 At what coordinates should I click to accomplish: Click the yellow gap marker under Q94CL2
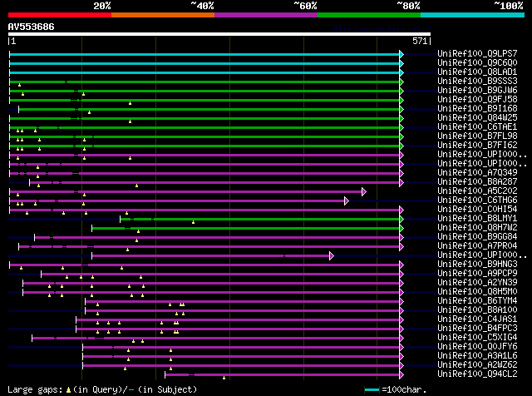(224, 378)
